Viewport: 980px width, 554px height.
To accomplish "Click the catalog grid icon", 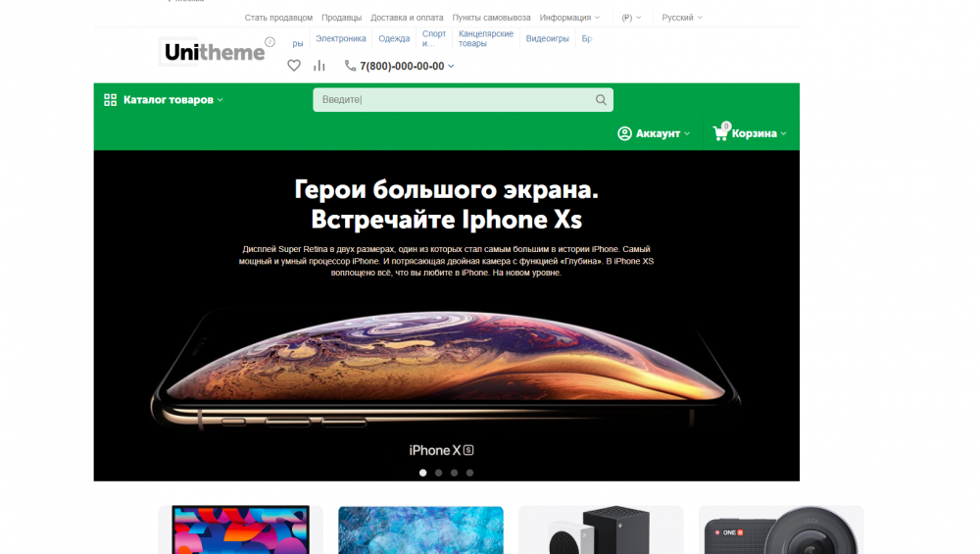I will click(x=111, y=100).
